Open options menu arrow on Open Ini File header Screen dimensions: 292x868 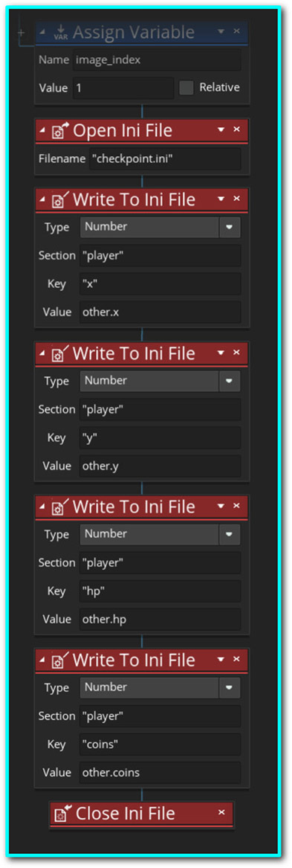pos(221,130)
